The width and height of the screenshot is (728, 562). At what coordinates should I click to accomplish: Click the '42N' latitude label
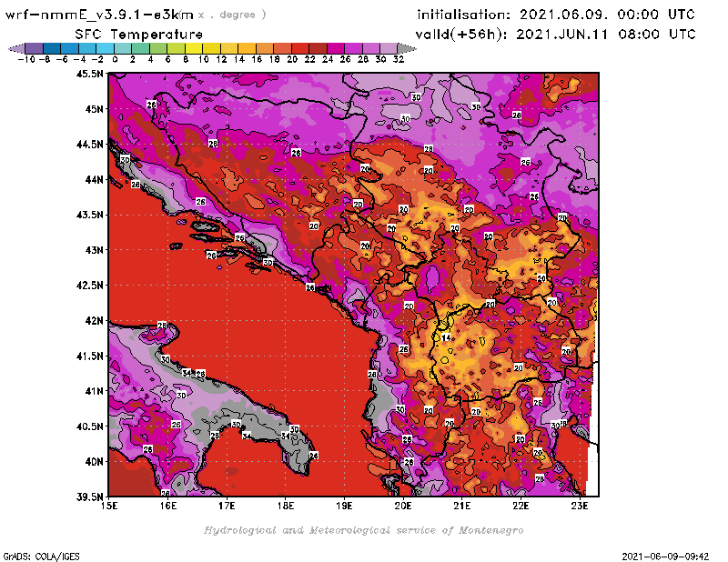click(x=94, y=321)
